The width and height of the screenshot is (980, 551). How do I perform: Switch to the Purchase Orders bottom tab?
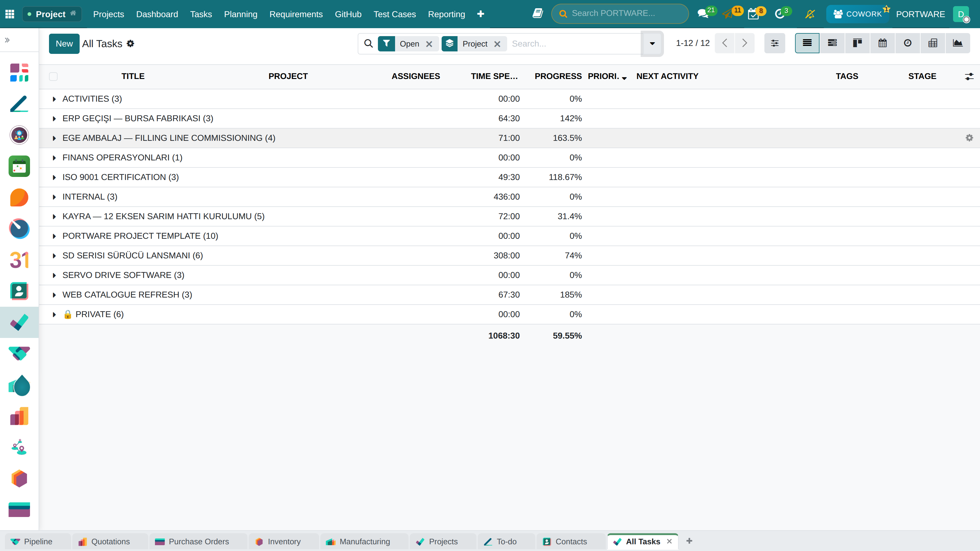198,542
